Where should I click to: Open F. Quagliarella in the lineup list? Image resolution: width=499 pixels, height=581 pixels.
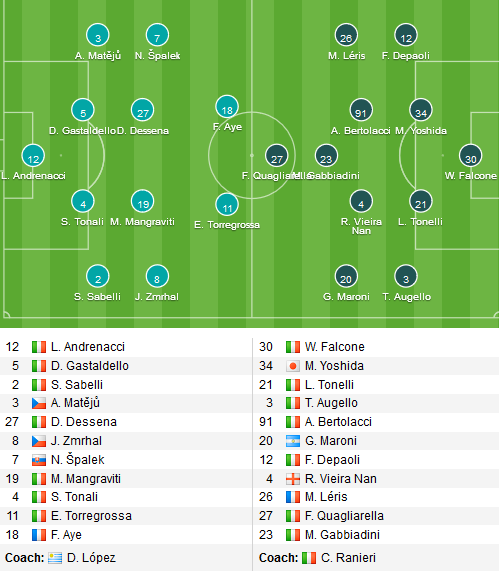[344, 516]
